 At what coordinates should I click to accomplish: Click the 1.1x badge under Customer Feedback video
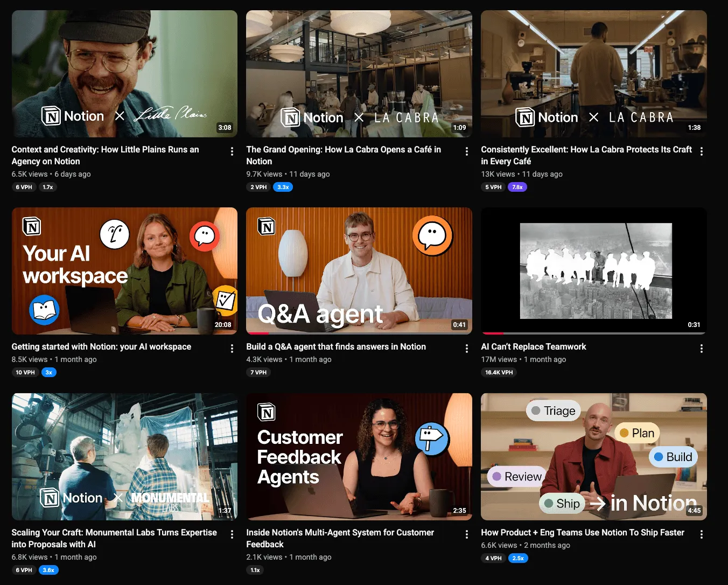[x=255, y=570]
